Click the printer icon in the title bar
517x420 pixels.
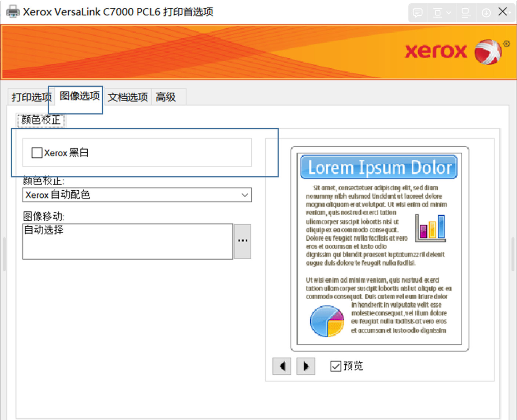pyautogui.click(x=13, y=12)
